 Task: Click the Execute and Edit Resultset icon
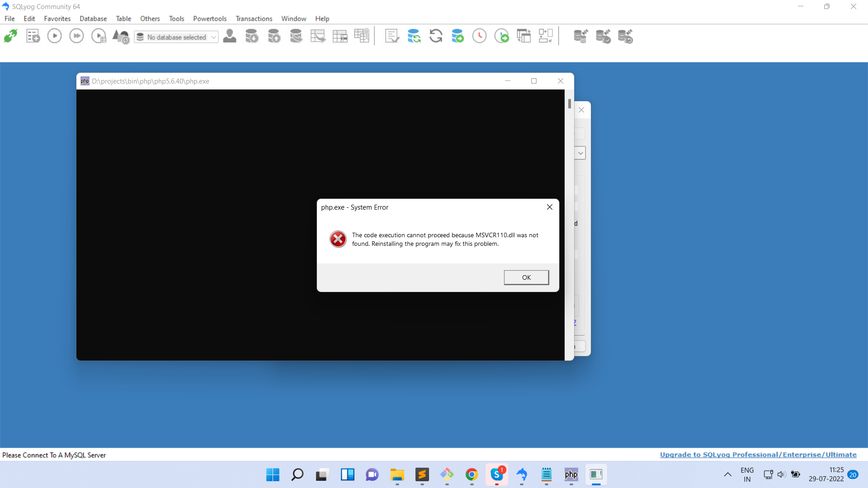(99, 36)
